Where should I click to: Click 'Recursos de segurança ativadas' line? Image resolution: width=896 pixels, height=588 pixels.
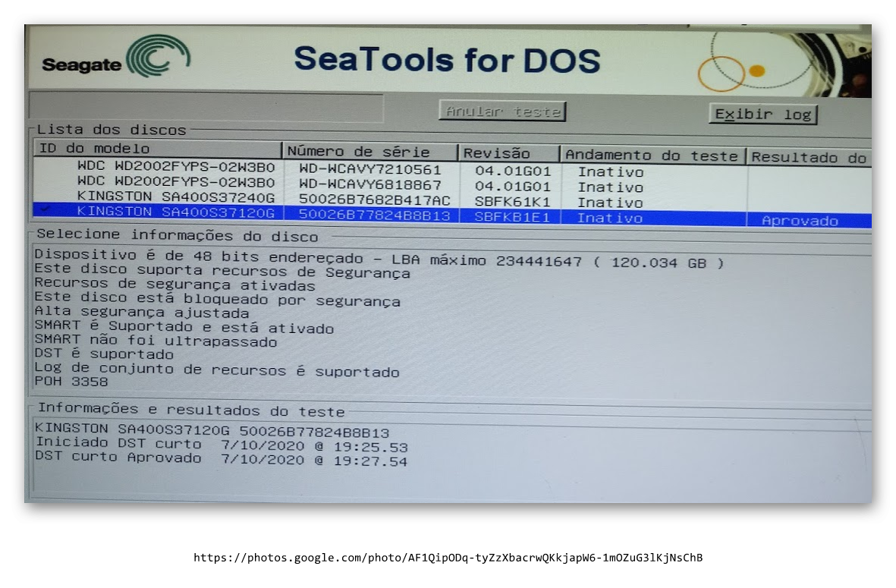tap(174, 284)
